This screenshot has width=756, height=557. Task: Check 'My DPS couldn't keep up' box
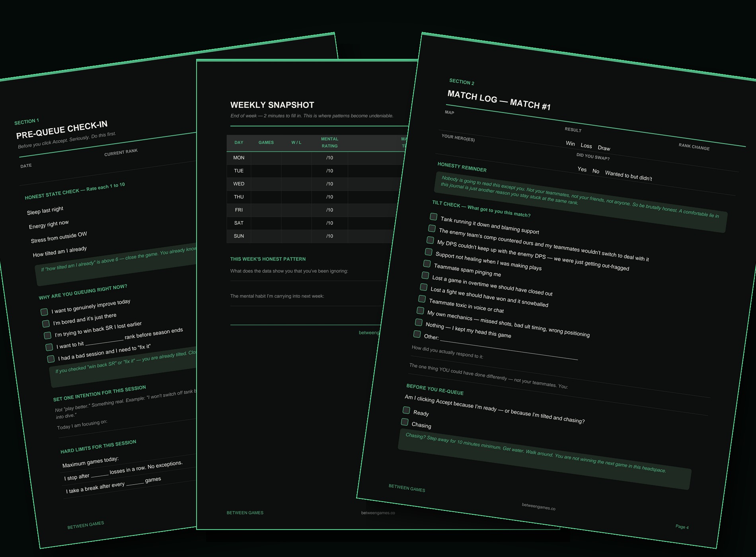[x=430, y=240]
